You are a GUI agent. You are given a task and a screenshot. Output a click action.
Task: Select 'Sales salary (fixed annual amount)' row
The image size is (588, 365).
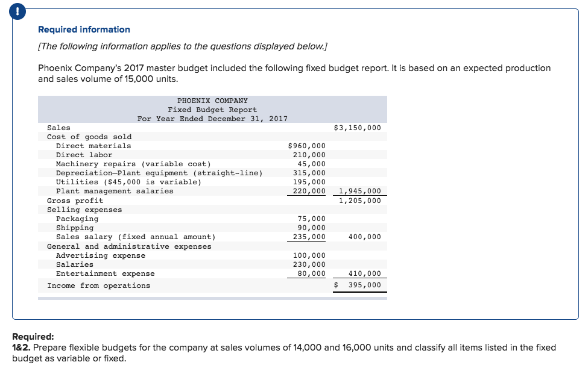(136, 237)
